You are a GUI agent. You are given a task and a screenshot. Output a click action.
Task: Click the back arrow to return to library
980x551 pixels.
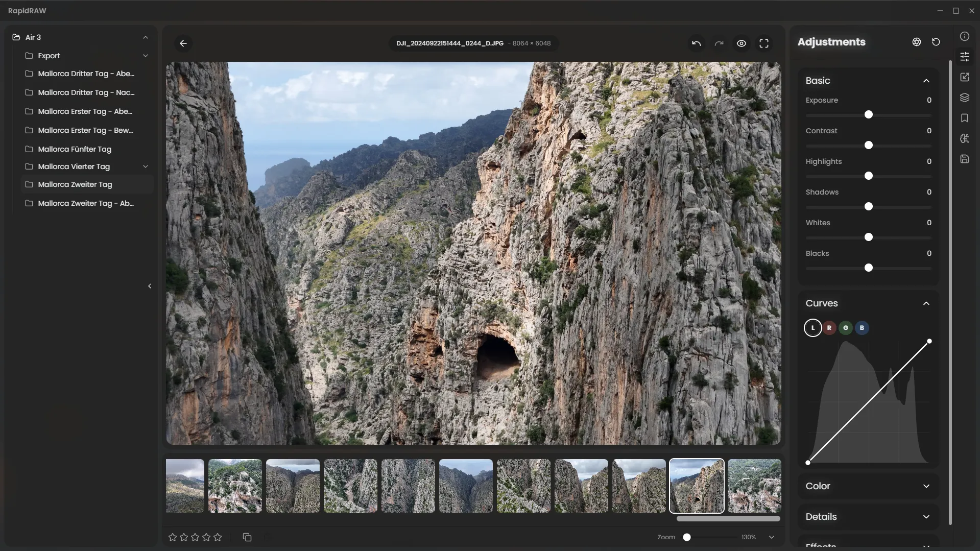[183, 43]
